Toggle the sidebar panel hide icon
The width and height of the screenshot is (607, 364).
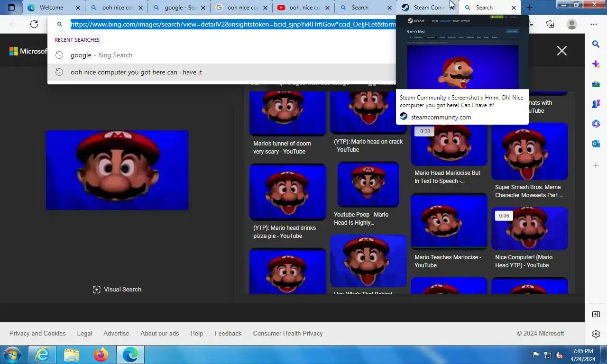click(596, 314)
